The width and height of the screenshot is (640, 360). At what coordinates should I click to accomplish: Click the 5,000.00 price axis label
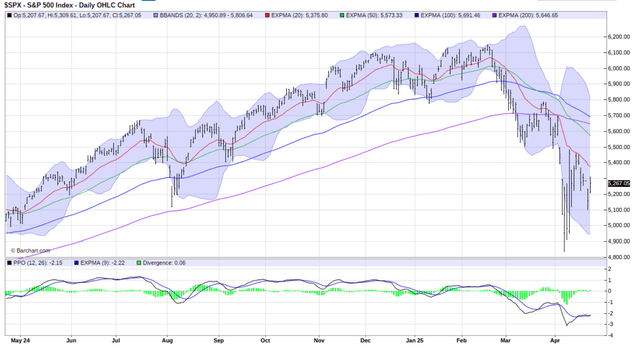tap(618, 225)
